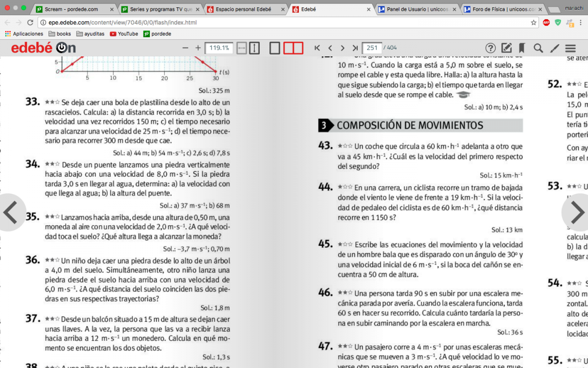Select the pencil drawing tool
This screenshot has height=368, width=588.
(554, 48)
